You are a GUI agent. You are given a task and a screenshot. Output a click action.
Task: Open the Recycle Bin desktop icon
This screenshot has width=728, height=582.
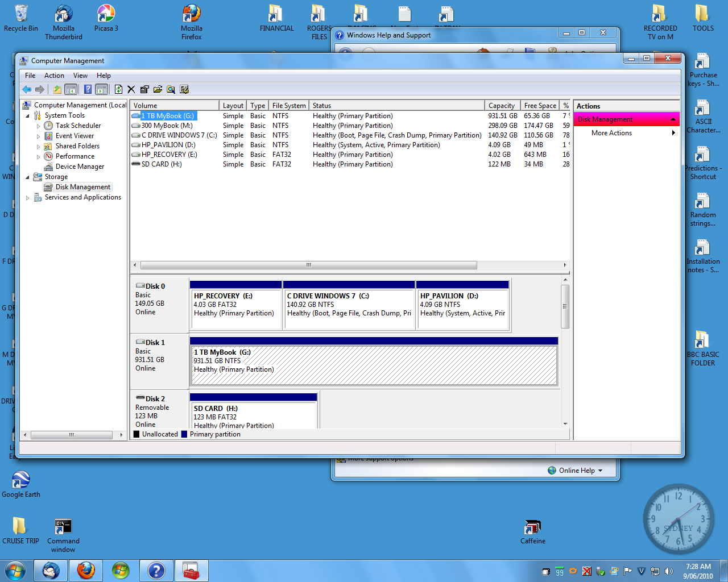point(21,18)
